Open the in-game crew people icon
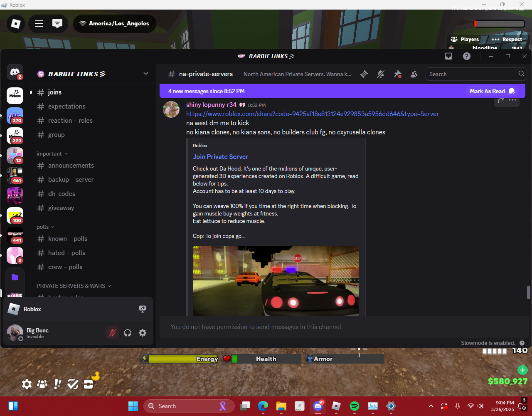 42,384
